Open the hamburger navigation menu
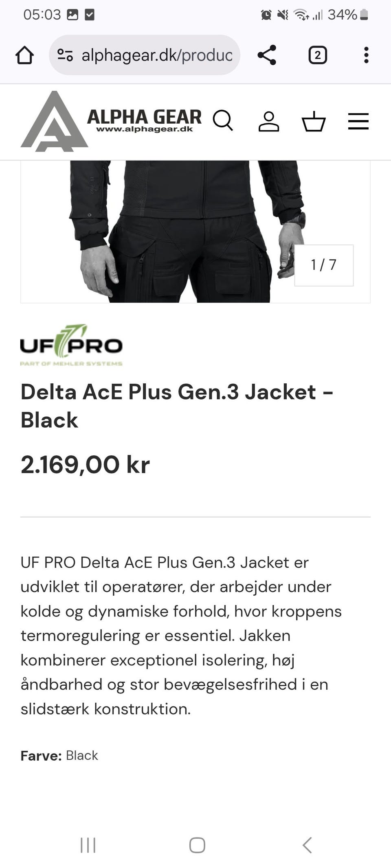 click(x=358, y=121)
